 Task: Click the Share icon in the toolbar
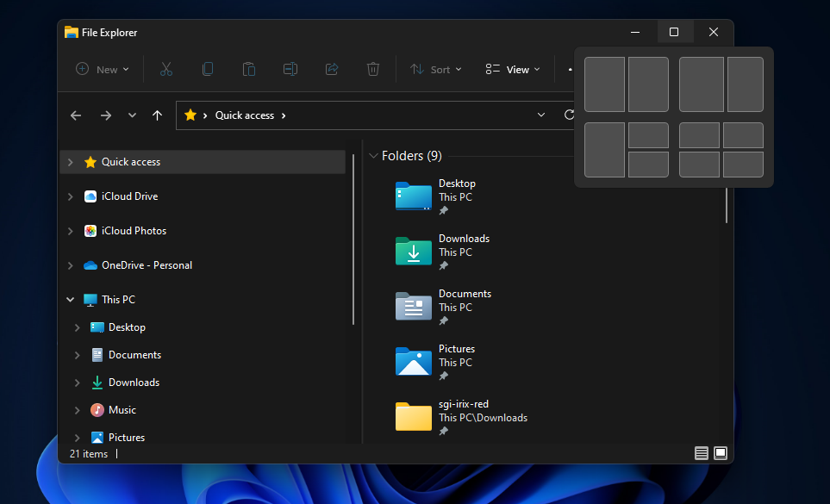click(x=332, y=69)
